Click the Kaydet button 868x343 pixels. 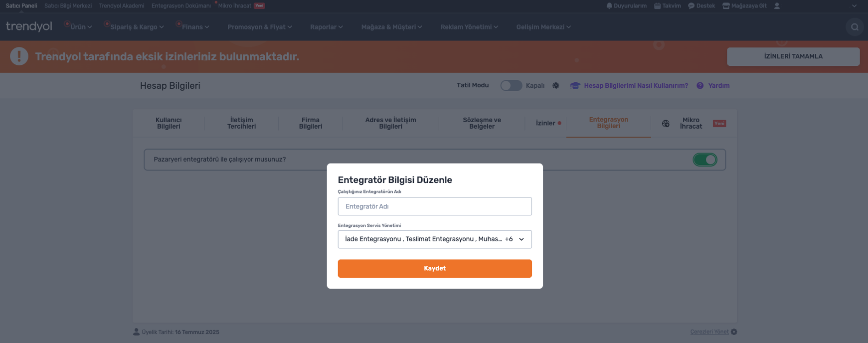(x=435, y=269)
